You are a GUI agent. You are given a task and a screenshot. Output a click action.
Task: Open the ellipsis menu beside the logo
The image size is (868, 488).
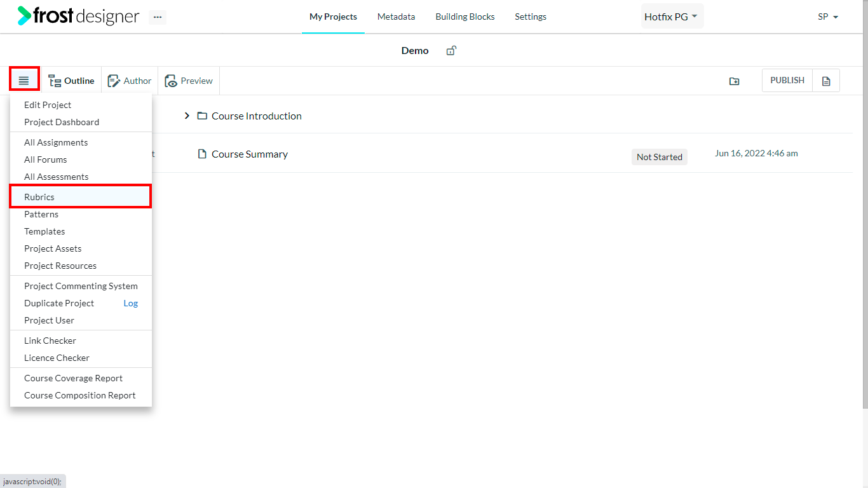coord(158,17)
